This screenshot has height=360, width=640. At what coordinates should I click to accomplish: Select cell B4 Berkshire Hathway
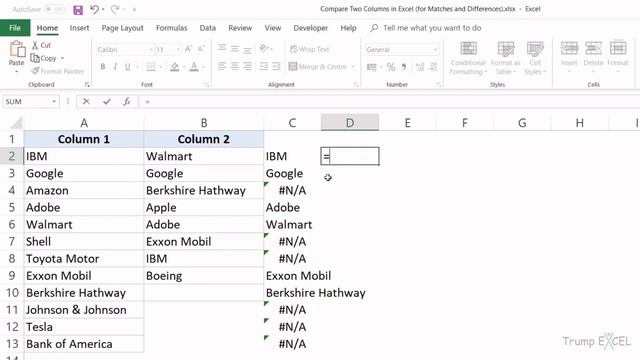[204, 191]
